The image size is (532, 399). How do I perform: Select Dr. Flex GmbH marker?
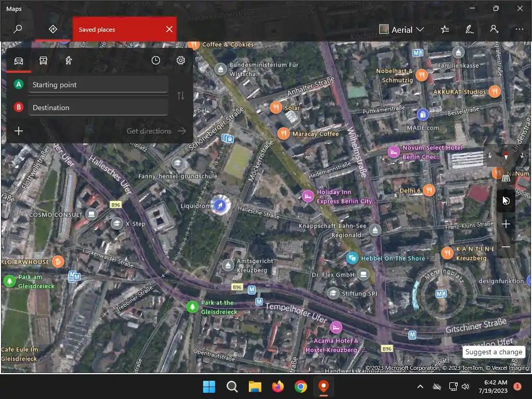tap(363, 274)
